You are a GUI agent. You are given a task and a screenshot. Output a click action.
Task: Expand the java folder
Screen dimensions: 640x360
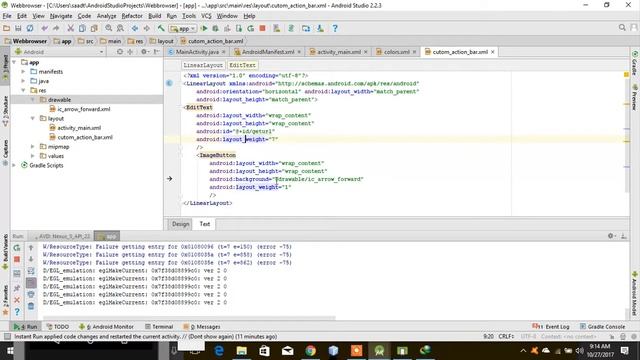tap(23, 81)
